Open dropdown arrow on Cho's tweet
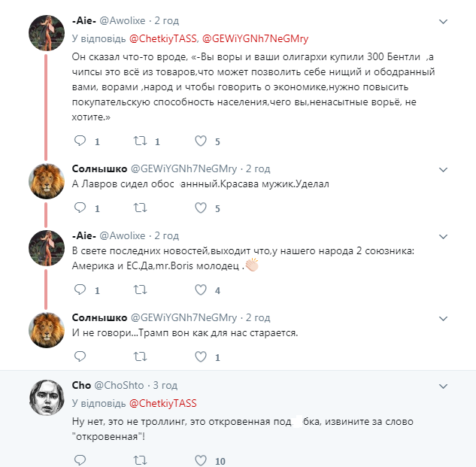The width and height of the screenshot is (476, 467). [x=444, y=387]
